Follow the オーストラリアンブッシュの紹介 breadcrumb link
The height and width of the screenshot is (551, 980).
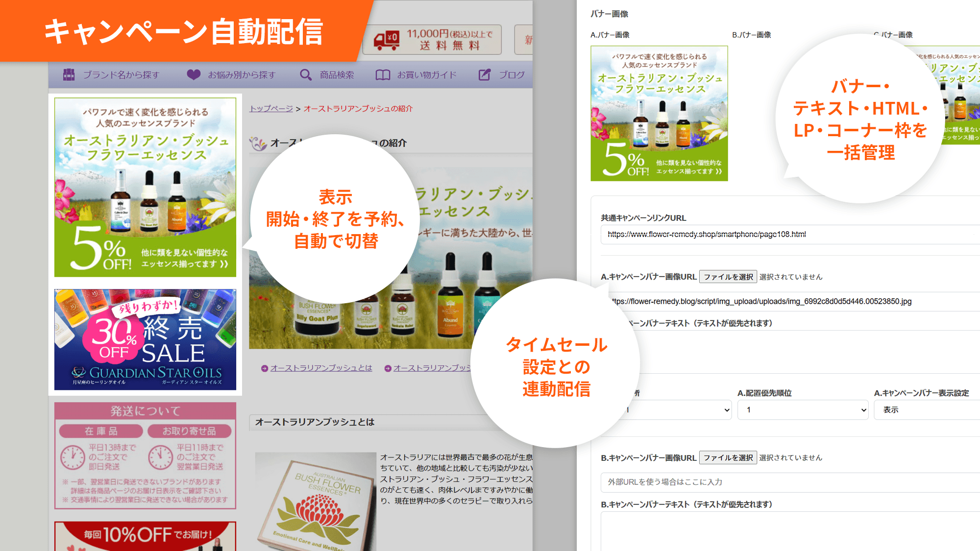coord(358,109)
